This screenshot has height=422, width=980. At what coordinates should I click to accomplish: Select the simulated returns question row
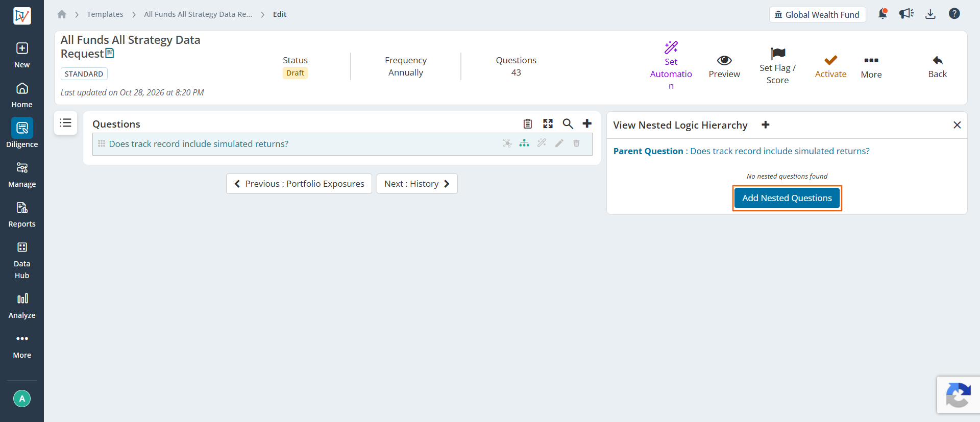[342, 144]
